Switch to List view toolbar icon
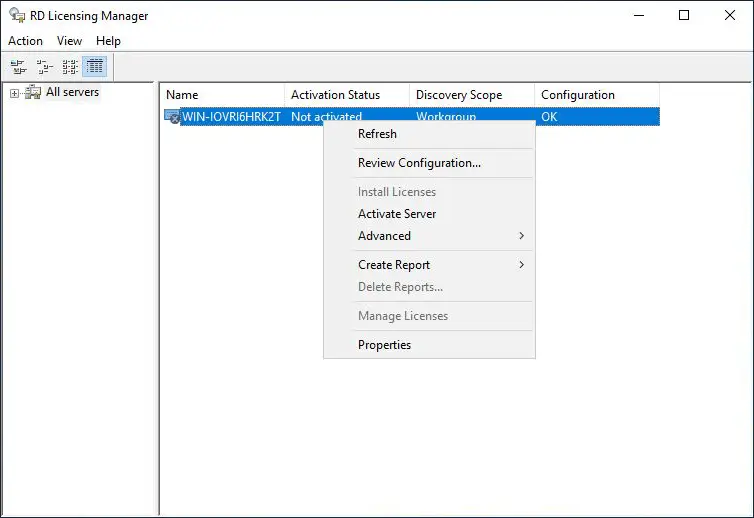Image resolution: width=754 pixels, height=518 pixels. tap(70, 66)
